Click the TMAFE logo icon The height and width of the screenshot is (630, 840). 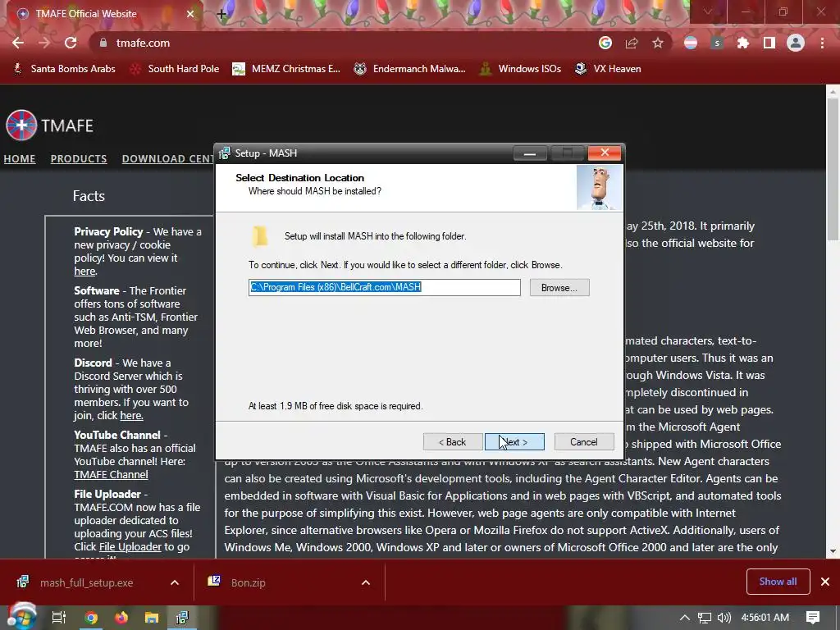point(21,125)
